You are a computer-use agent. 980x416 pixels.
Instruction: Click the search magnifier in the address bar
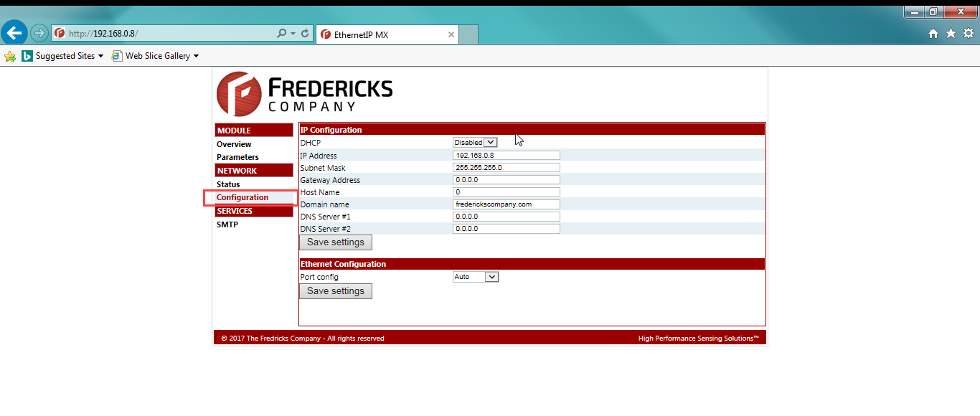(x=282, y=34)
